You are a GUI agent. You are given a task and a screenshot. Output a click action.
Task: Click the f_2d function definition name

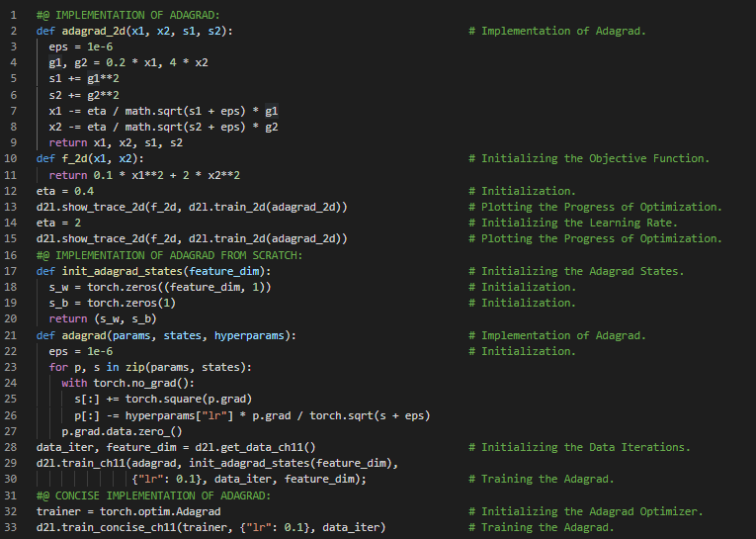click(x=79, y=159)
